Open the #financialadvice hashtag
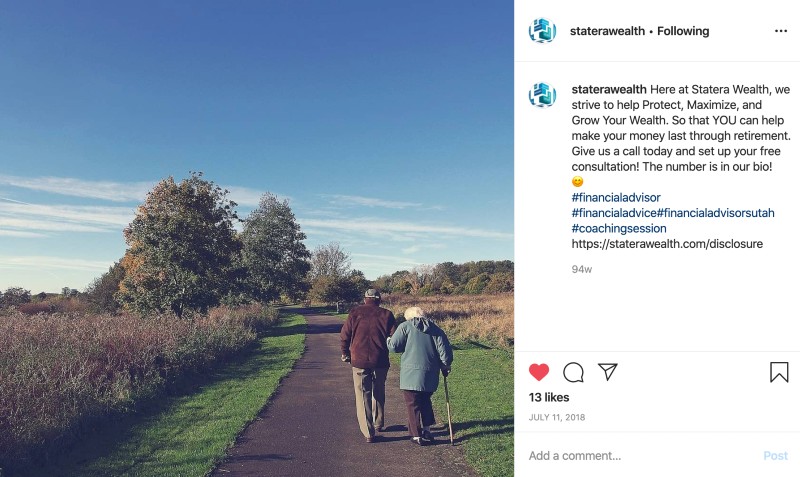The width and height of the screenshot is (800, 477). click(x=614, y=213)
